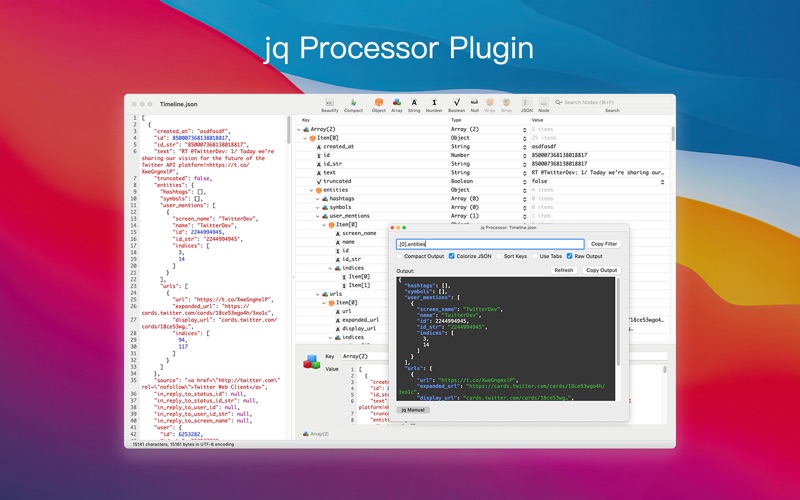Viewport: 800px width, 500px height.
Task: Click the array icon beside user_mentions
Action: 325,216
